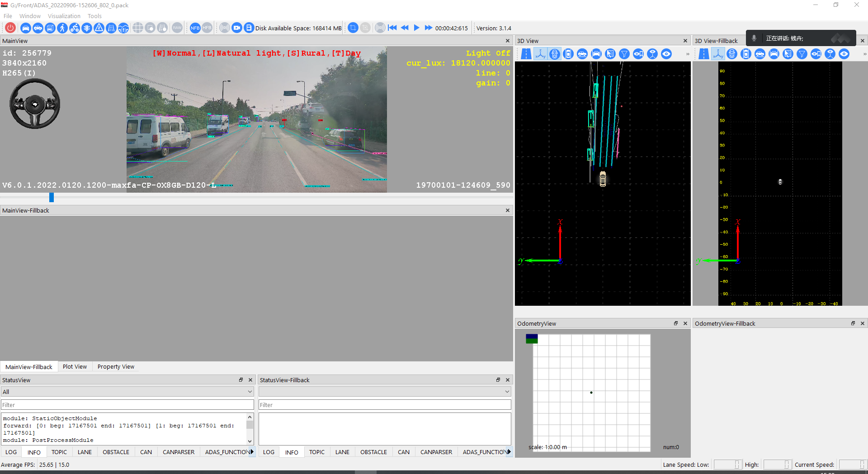Expand the 3D View toolbar overflow chevron

(688, 54)
